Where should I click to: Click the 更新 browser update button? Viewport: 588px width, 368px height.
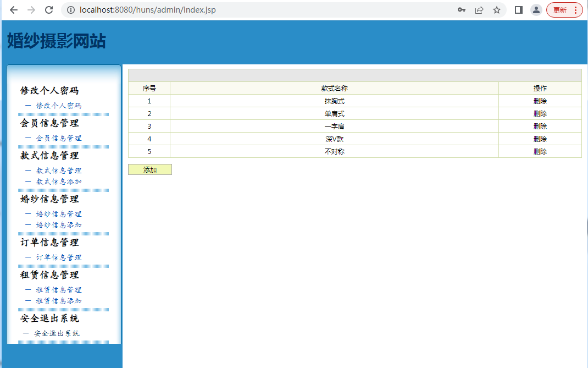[564, 10]
